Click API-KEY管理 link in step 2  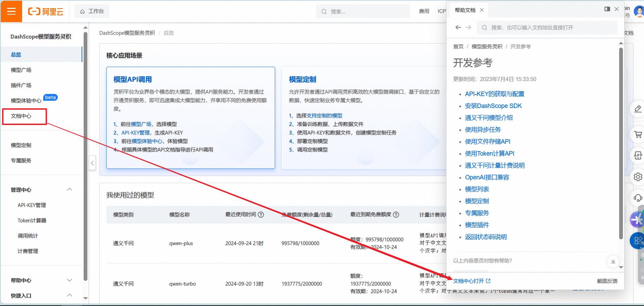(x=135, y=133)
